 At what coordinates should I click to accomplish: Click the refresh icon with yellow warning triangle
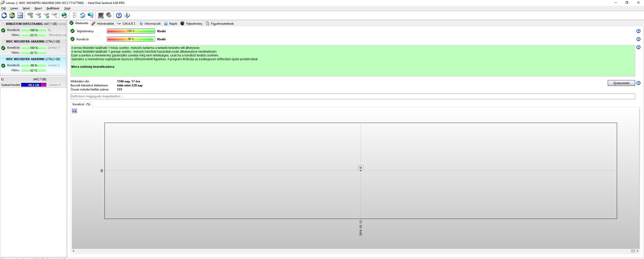point(12,15)
